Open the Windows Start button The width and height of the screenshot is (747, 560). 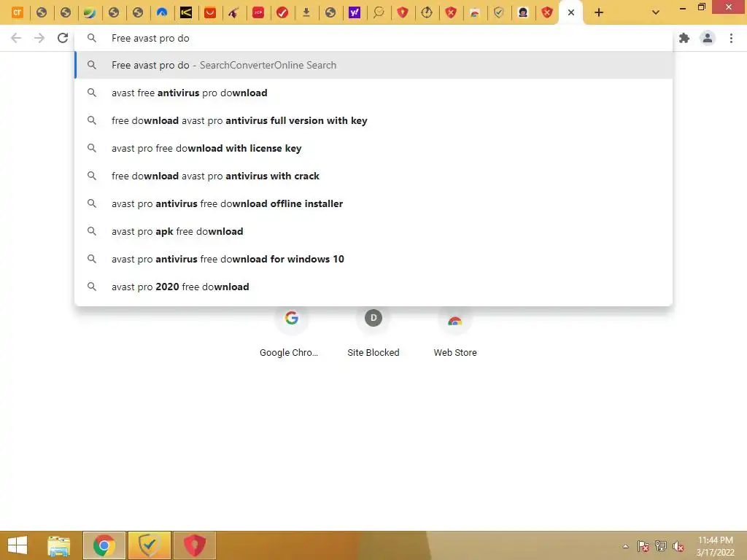(x=18, y=545)
